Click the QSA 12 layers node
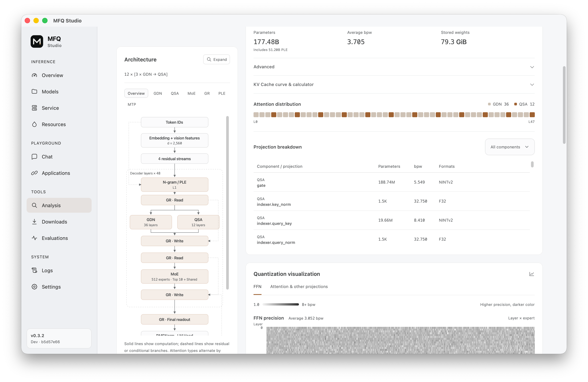This screenshot has width=588, height=382. click(x=198, y=222)
